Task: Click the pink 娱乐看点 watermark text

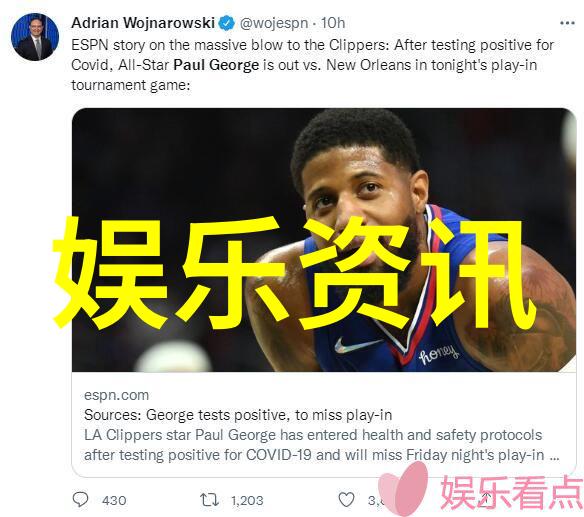Action: 512,492
